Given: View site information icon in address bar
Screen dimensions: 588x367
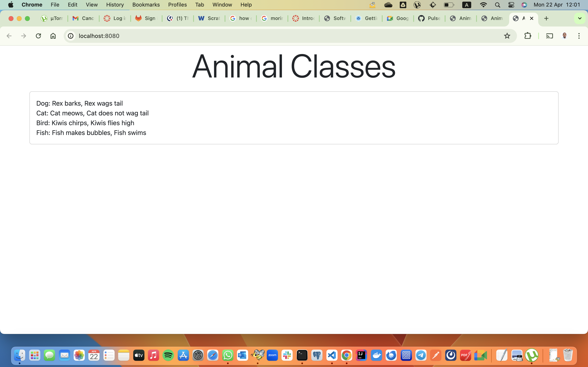Looking at the screenshot, I should (70, 36).
